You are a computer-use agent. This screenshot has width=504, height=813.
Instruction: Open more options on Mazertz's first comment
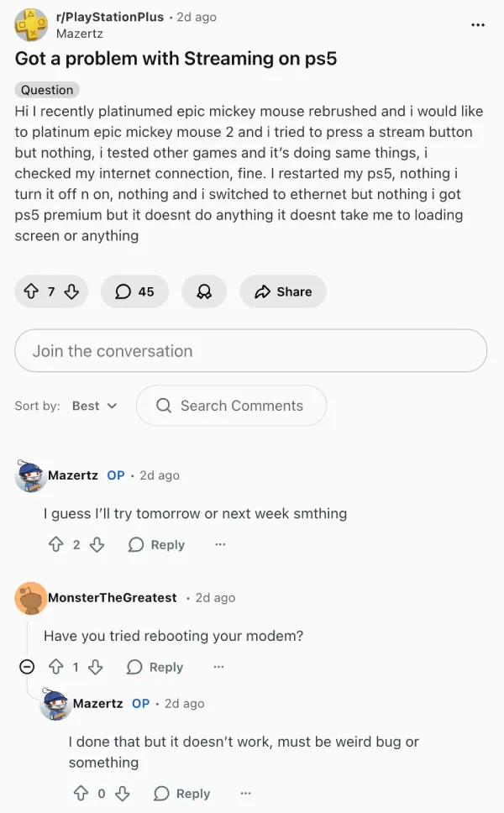click(x=220, y=544)
